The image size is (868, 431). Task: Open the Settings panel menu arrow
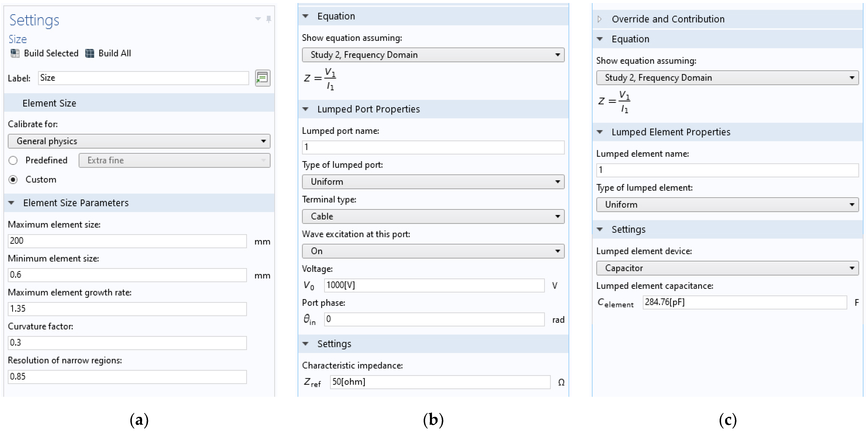pyautogui.click(x=258, y=19)
